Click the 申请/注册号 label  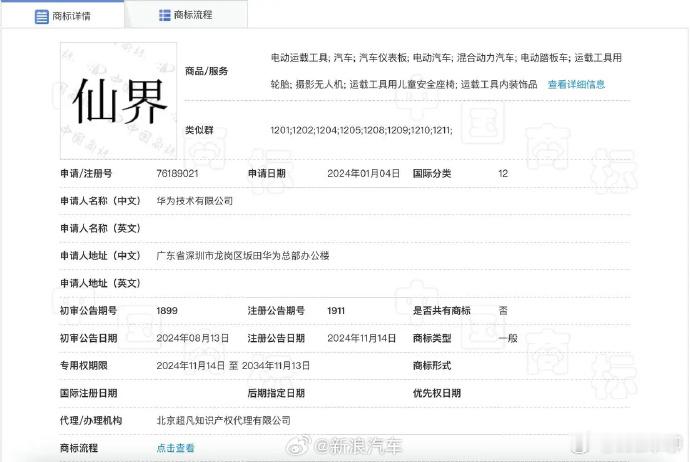tap(86, 173)
